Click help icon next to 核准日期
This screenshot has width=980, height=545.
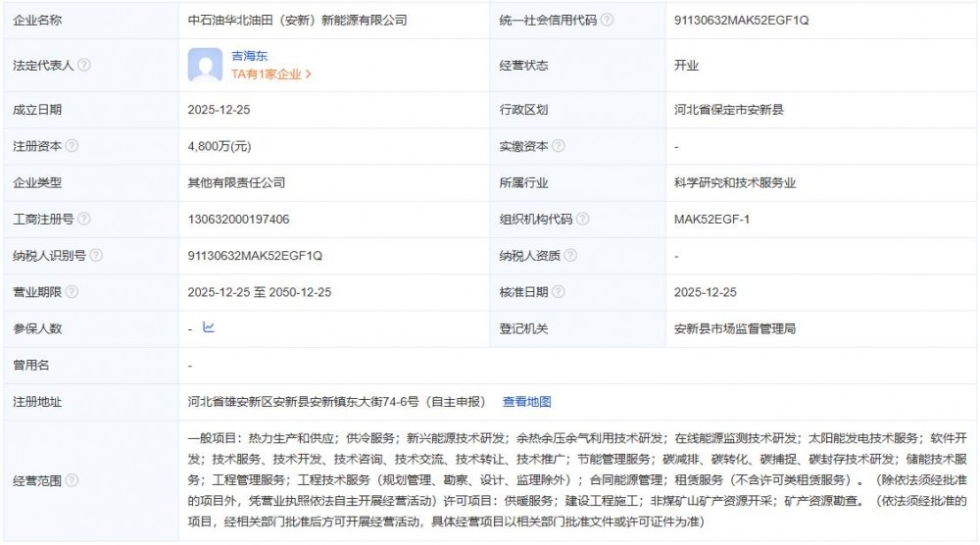coord(558,292)
